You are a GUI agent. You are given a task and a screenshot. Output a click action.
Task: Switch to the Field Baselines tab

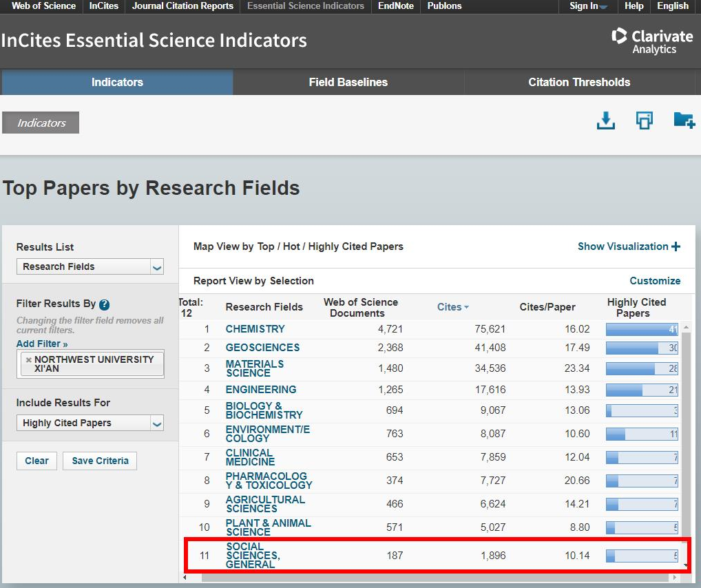tap(348, 82)
